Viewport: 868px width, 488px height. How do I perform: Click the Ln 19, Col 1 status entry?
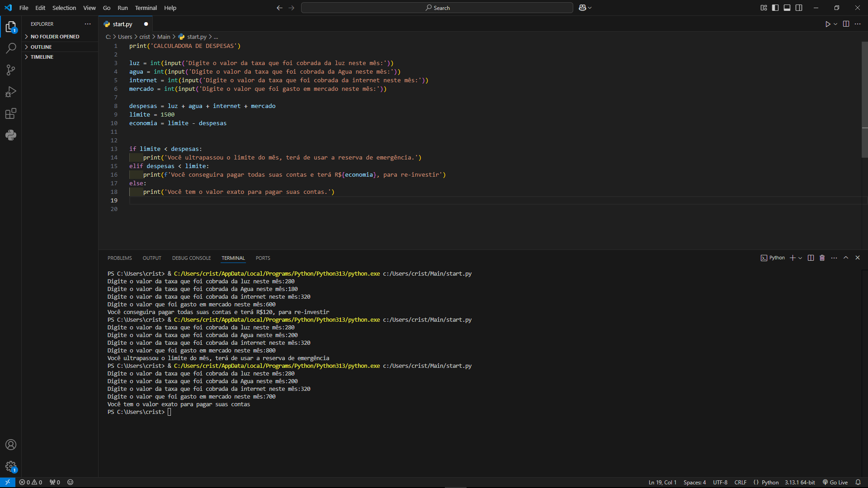(663, 482)
